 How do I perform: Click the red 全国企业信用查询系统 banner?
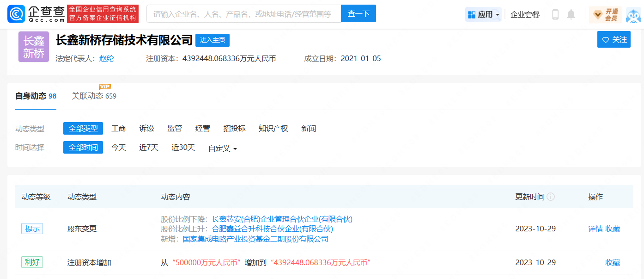(x=103, y=14)
